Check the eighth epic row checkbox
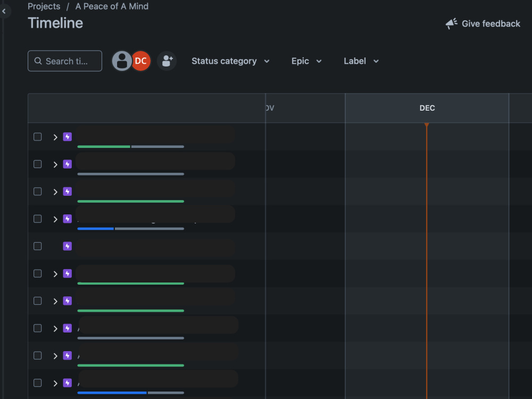This screenshot has width=532, height=399. pyautogui.click(x=38, y=328)
